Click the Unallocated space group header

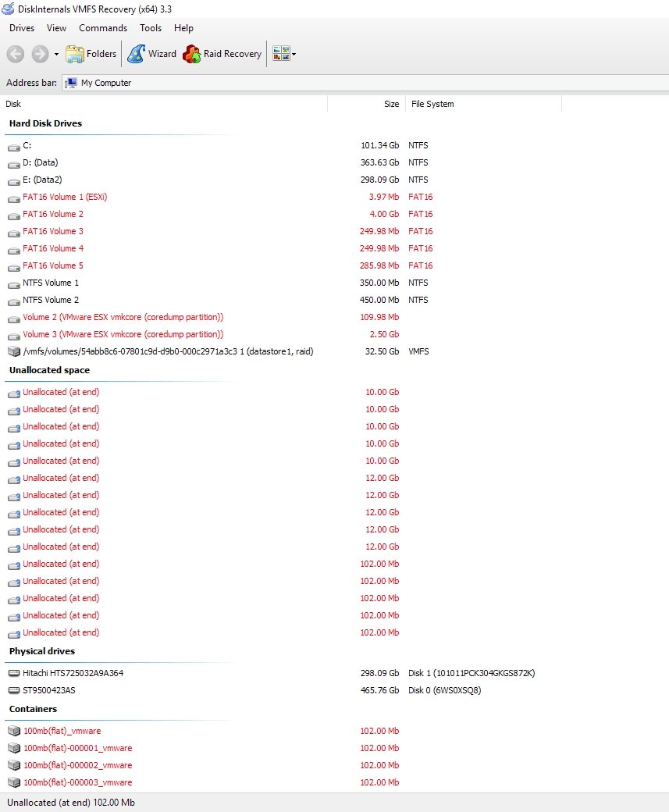coord(49,370)
